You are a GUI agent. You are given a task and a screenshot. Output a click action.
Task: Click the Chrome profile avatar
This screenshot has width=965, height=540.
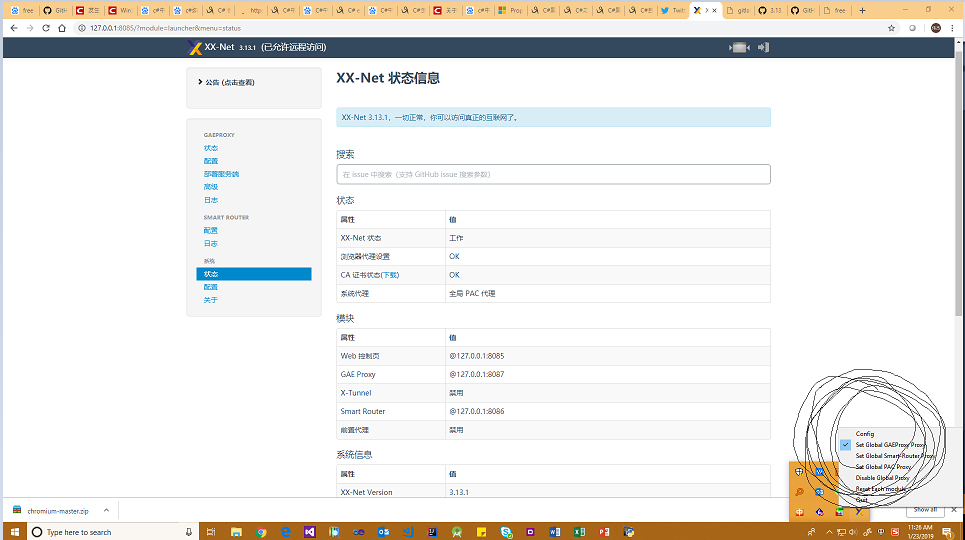pyautogui.click(x=935, y=28)
